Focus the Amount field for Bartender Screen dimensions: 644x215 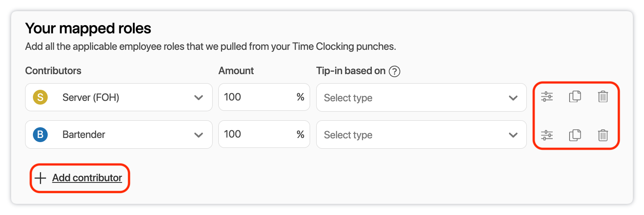point(255,134)
